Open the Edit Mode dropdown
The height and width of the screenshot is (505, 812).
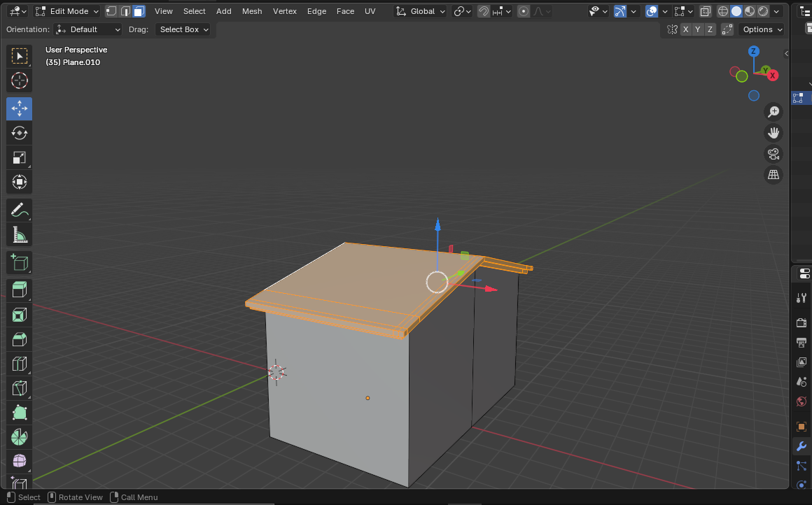[66, 11]
